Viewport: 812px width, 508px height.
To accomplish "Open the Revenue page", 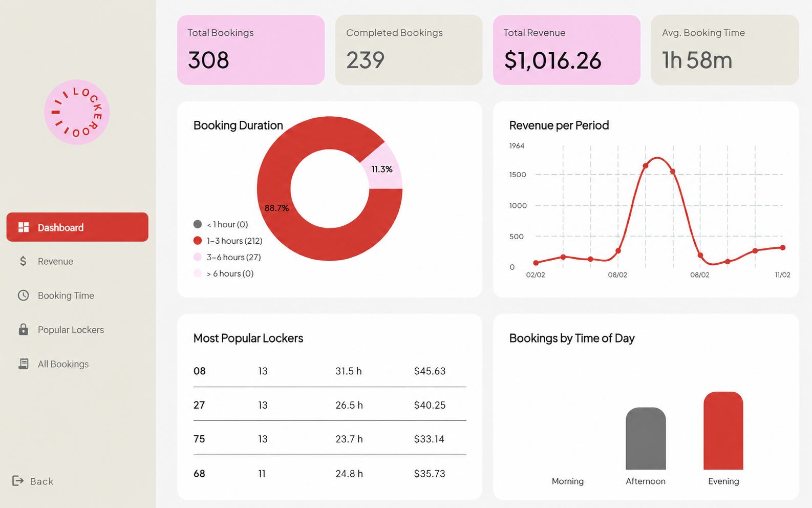I will point(55,261).
